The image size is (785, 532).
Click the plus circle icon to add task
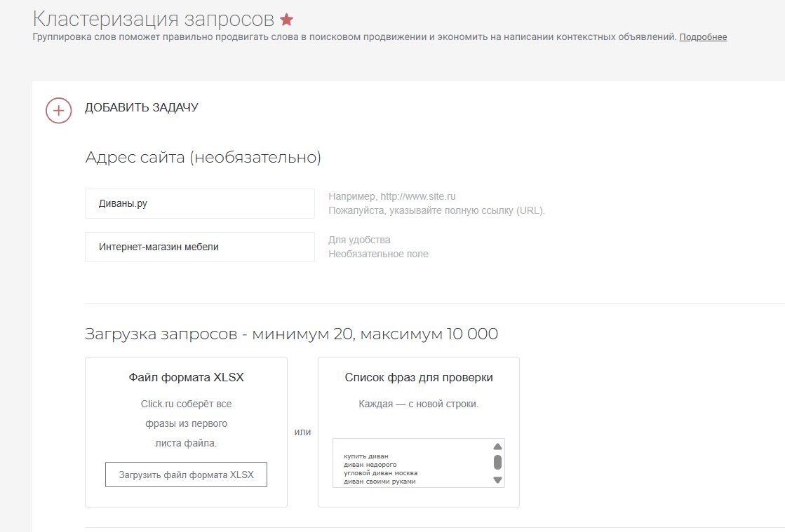pyautogui.click(x=58, y=111)
